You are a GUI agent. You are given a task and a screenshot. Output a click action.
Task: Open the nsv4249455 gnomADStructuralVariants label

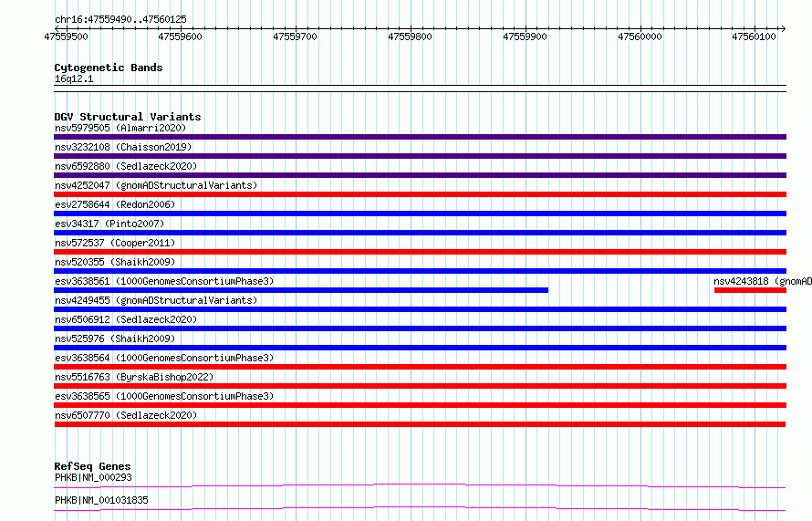[156, 300]
